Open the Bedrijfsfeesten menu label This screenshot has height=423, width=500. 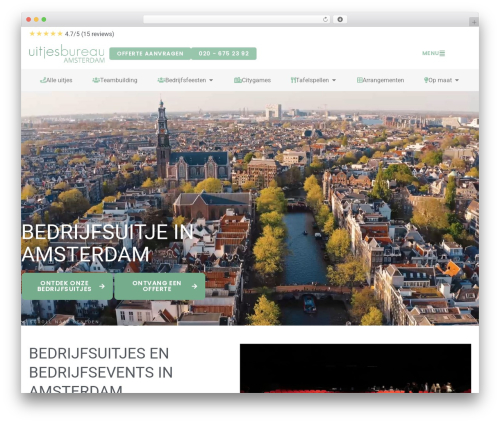coord(186,80)
